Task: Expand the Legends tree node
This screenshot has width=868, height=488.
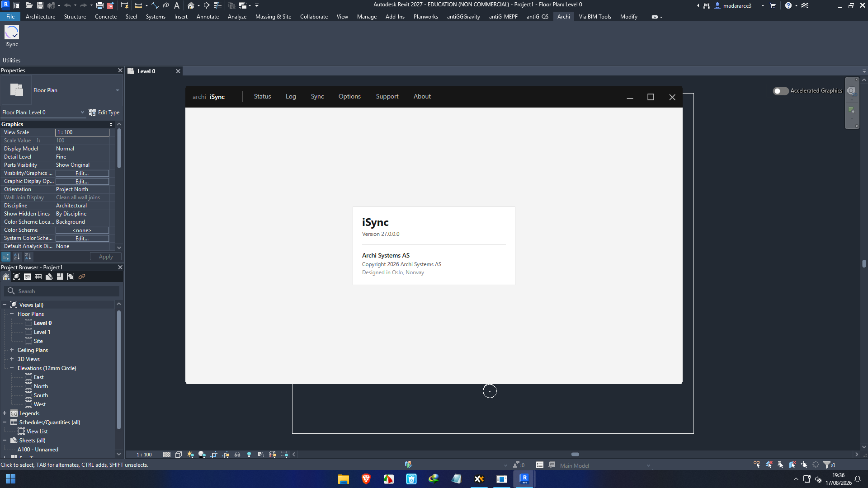Action: pos(5,413)
